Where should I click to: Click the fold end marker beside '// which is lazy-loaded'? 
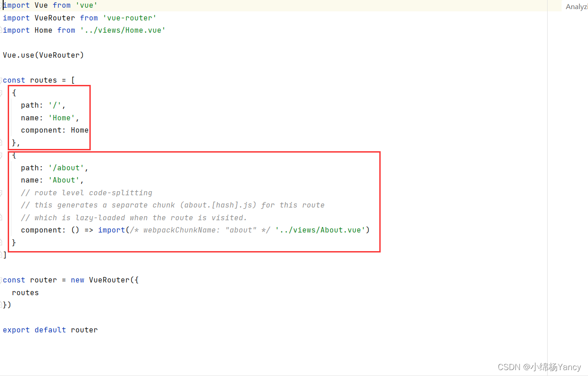(1, 218)
